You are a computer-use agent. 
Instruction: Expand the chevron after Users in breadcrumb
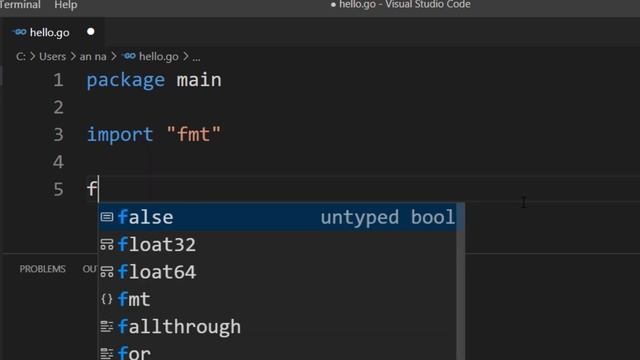(73, 56)
